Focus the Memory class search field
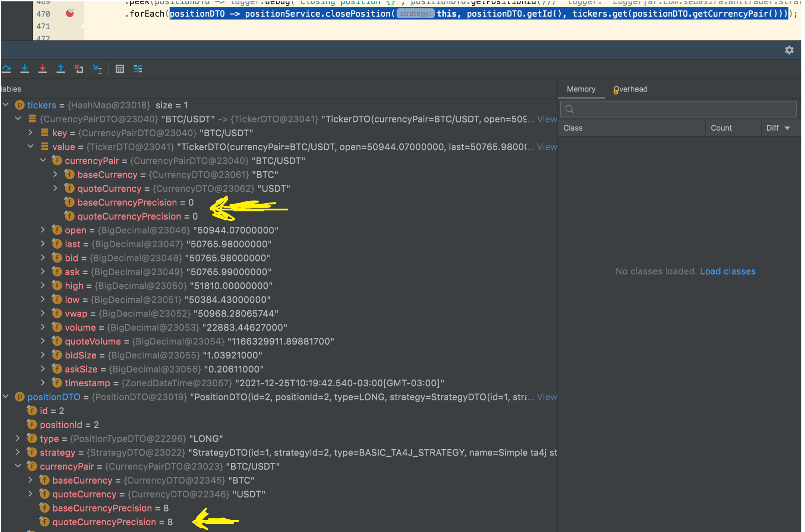805x532 pixels. pyautogui.click(x=678, y=109)
